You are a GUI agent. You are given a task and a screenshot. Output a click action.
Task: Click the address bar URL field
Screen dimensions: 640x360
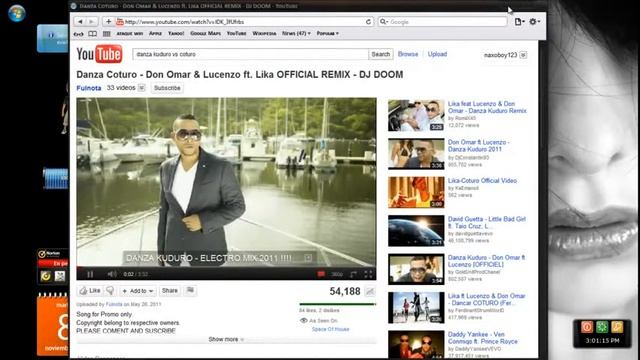point(245,22)
